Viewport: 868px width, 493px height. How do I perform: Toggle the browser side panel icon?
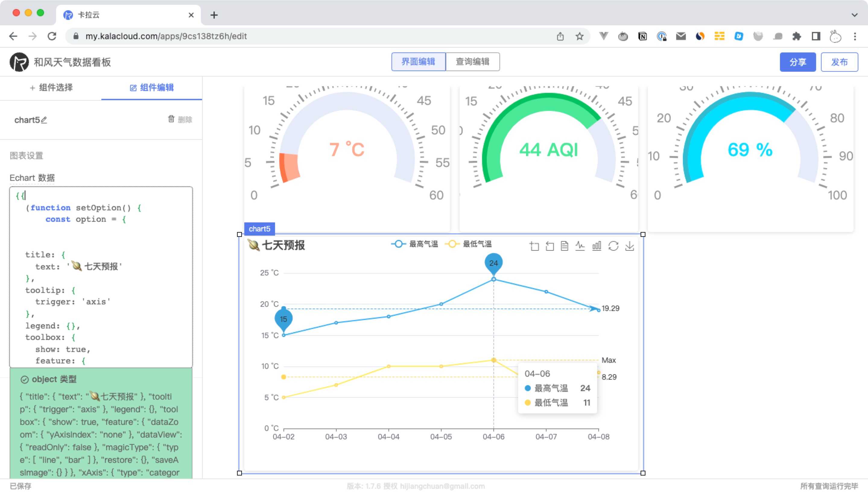(x=816, y=36)
